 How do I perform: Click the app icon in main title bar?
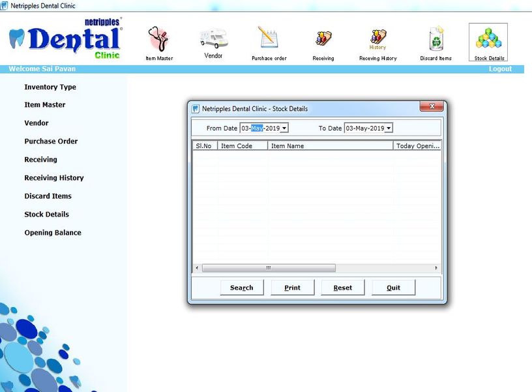coord(4,5)
